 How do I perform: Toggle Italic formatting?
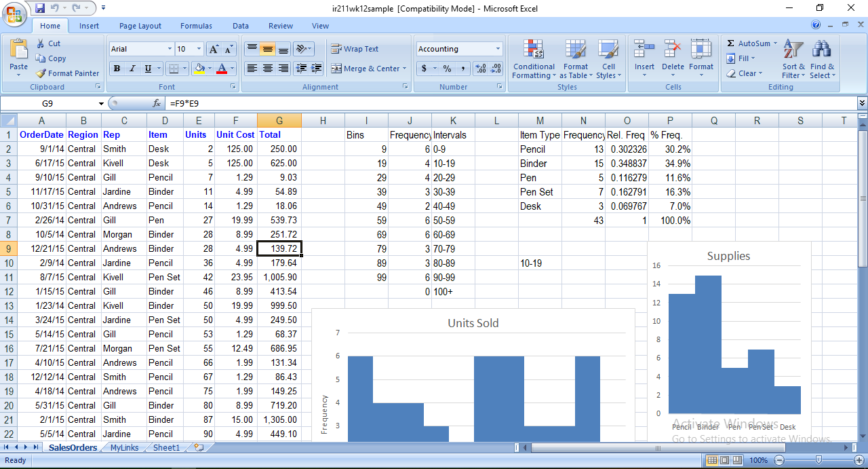pyautogui.click(x=132, y=69)
